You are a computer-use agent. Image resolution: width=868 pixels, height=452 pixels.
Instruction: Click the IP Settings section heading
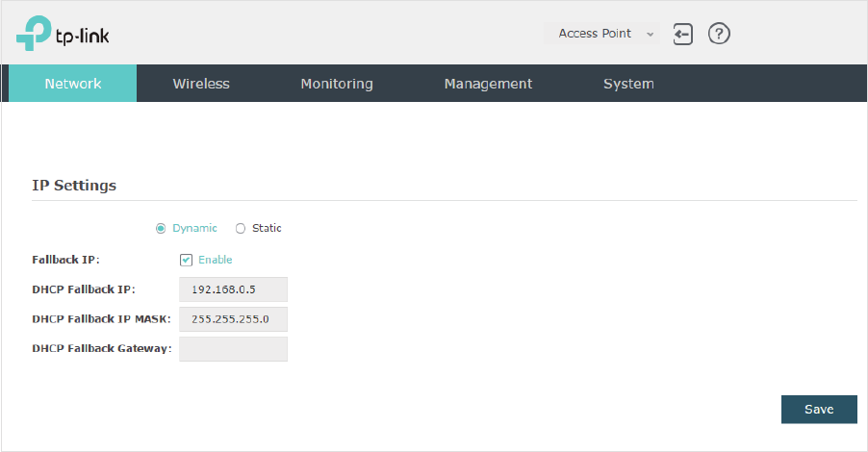click(74, 186)
